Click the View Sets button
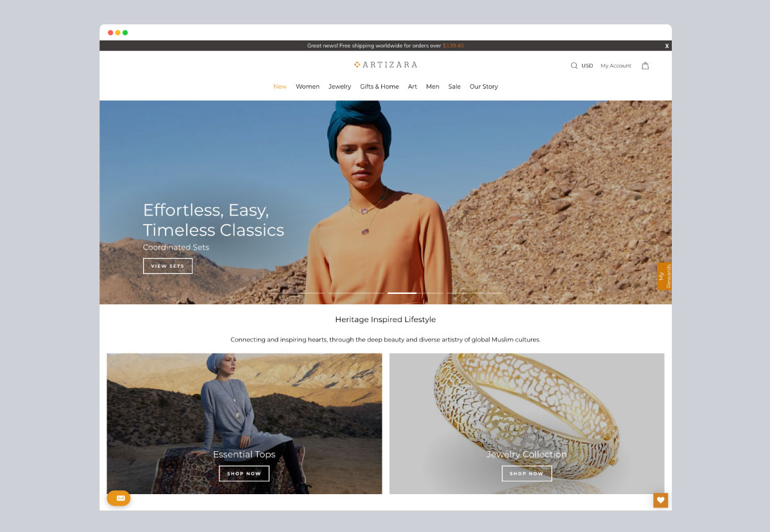770x532 pixels. (167, 266)
